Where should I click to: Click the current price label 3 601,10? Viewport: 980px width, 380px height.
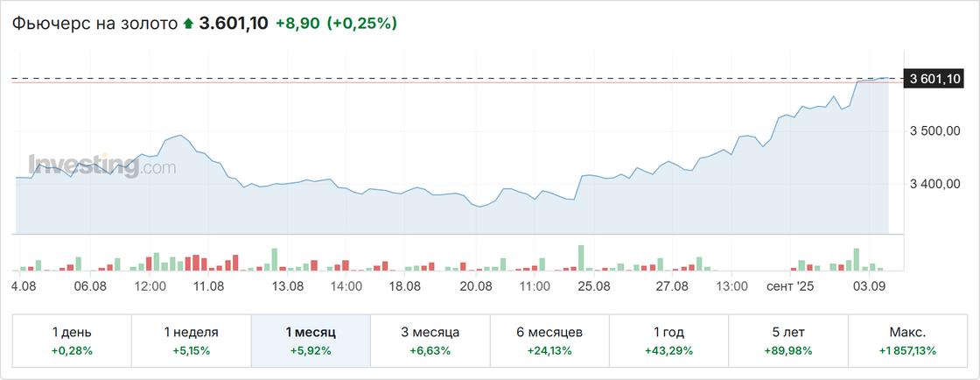[x=935, y=79]
